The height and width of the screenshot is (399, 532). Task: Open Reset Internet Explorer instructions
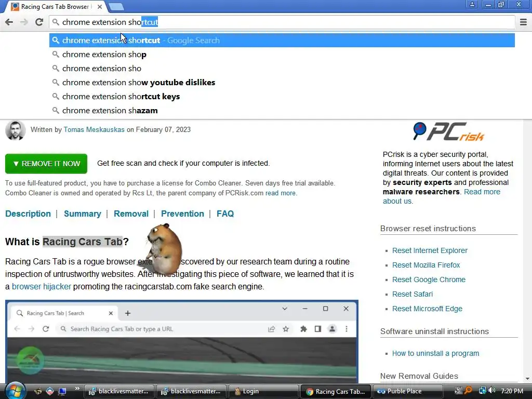pos(430,250)
